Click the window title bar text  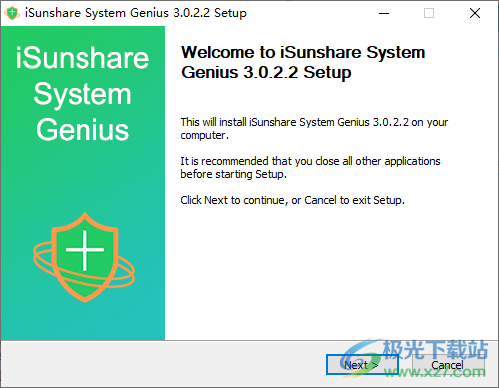click(136, 13)
